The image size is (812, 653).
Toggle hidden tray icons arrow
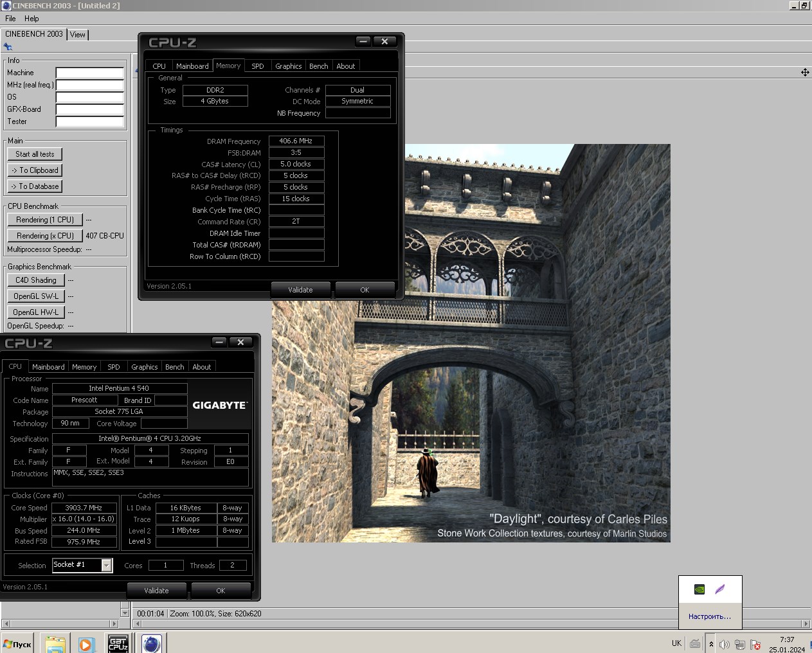[711, 644]
